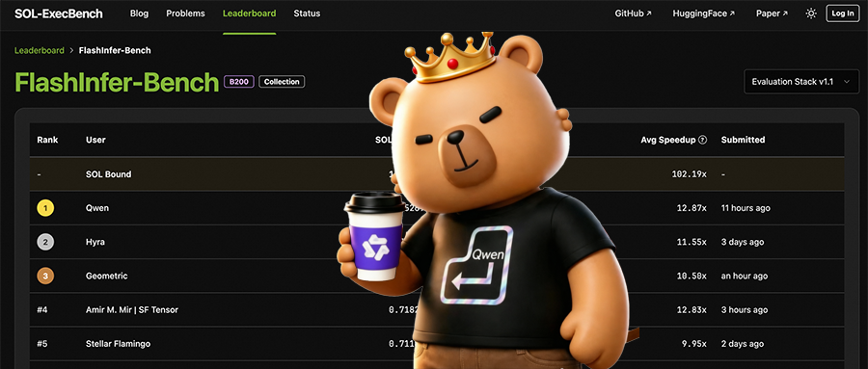The height and width of the screenshot is (369, 868).
Task: Open the Blog nav item
Action: [x=139, y=13]
